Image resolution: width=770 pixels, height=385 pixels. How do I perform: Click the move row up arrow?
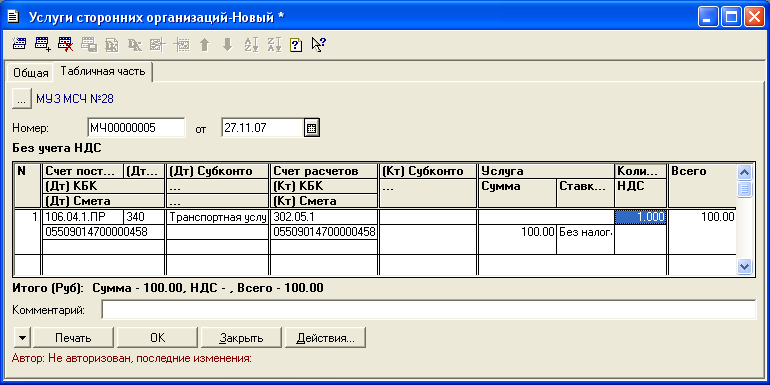click(204, 45)
